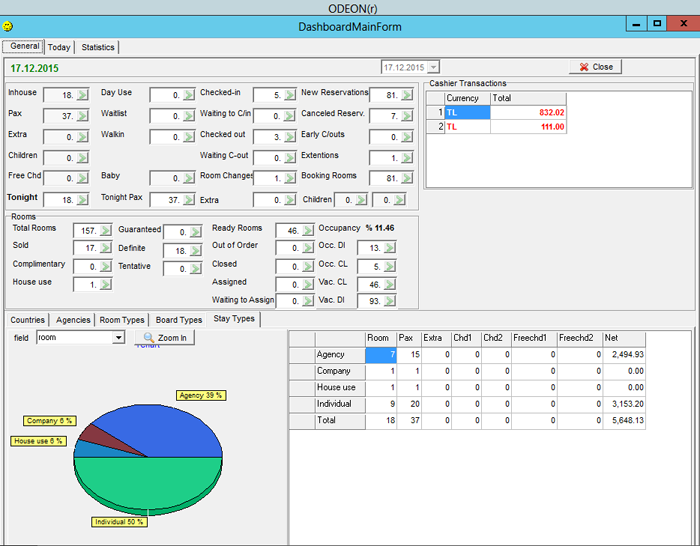Click the Inhouse value field
The image size is (700, 546).
[60, 95]
